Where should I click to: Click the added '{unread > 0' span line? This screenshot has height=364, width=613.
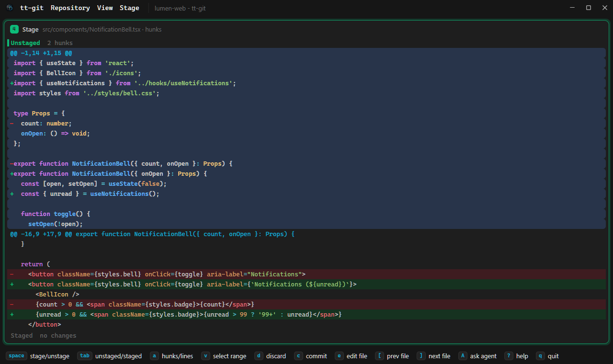306,314
